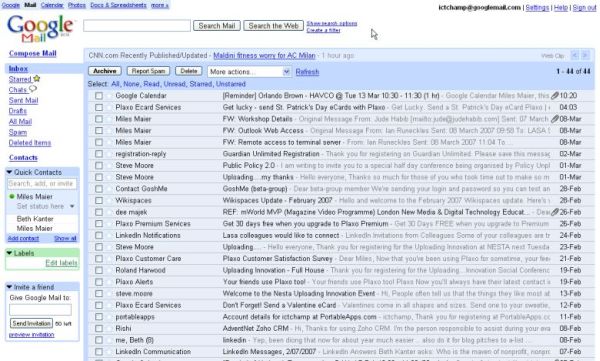Tick the checkbox for Google Calendar email
This screenshot has width=600, height=361.
click(99, 96)
